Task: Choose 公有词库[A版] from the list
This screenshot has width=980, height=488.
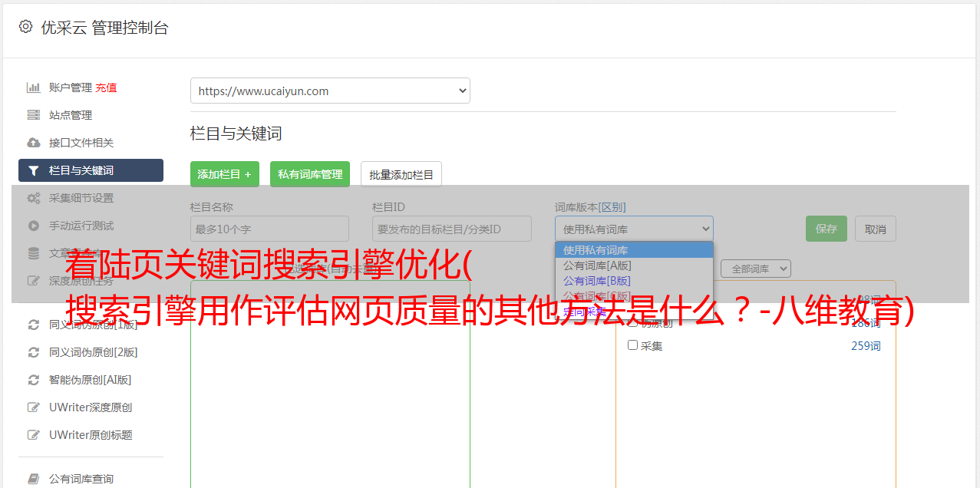Action: pos(634,265)
